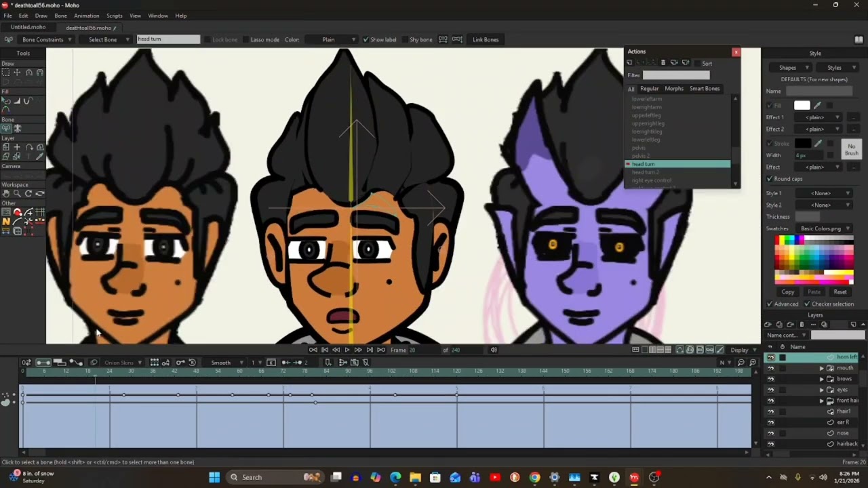Open the Bone Constraints dropdown

(47, 39)
